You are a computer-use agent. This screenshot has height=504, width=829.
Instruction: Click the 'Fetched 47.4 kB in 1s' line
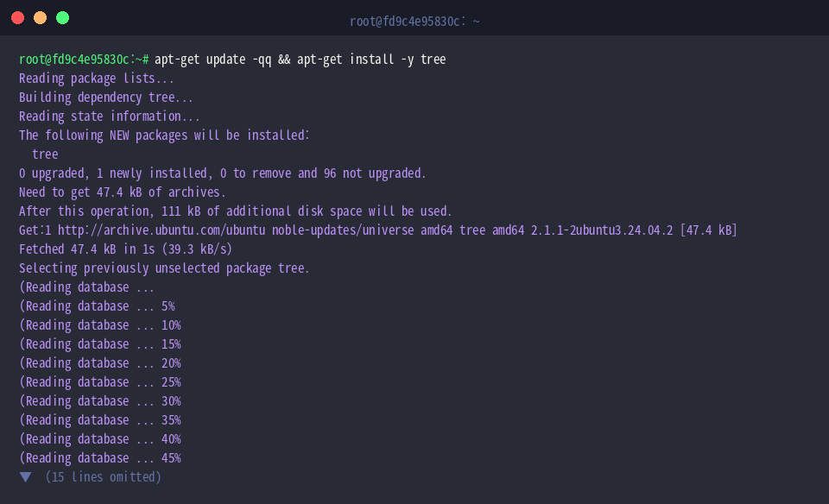[125, 249]
